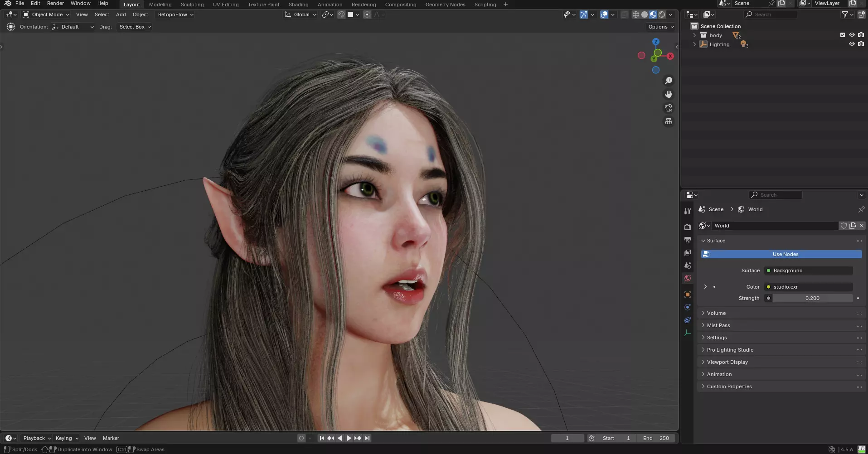This screenshot has width=868, height=454.
Task: Open the Object Data properties tab
Action: pos(688,333)
